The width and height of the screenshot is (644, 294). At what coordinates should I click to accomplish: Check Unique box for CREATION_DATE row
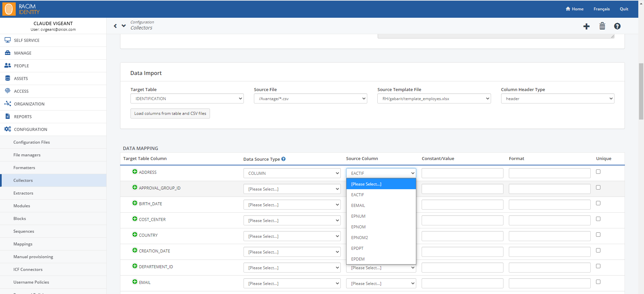(598, 250)
